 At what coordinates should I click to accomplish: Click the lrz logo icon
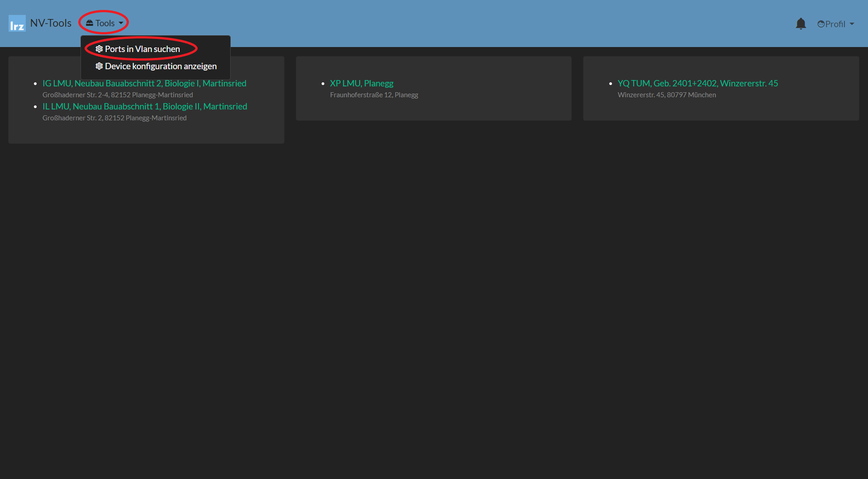[x=17, y=24]
